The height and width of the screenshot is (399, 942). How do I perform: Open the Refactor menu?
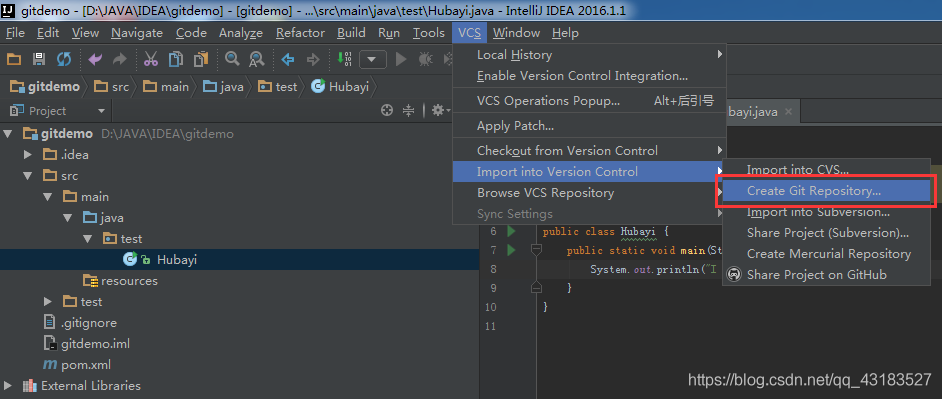pyautogui.click(x=300, y=33)
